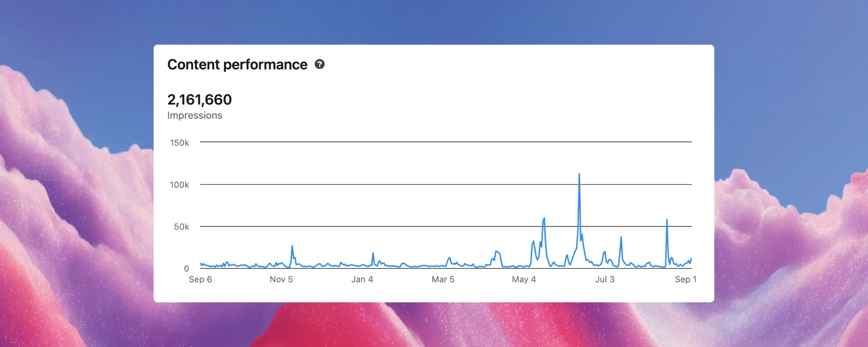Click the 100k y-axis label
Viewport: 868px width, 347px height.
[179, 185]
